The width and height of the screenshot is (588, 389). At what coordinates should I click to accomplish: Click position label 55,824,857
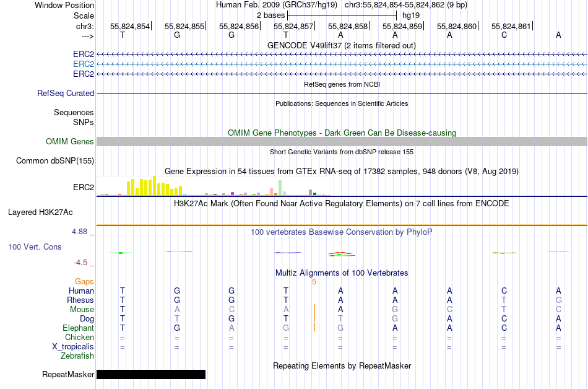click(293, 26)
